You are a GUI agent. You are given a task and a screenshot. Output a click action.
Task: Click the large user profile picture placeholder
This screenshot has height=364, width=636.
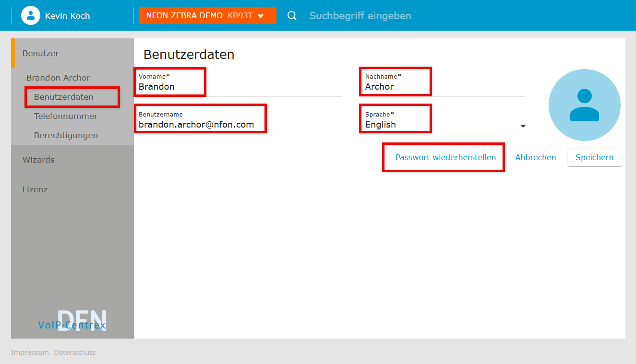584,105
